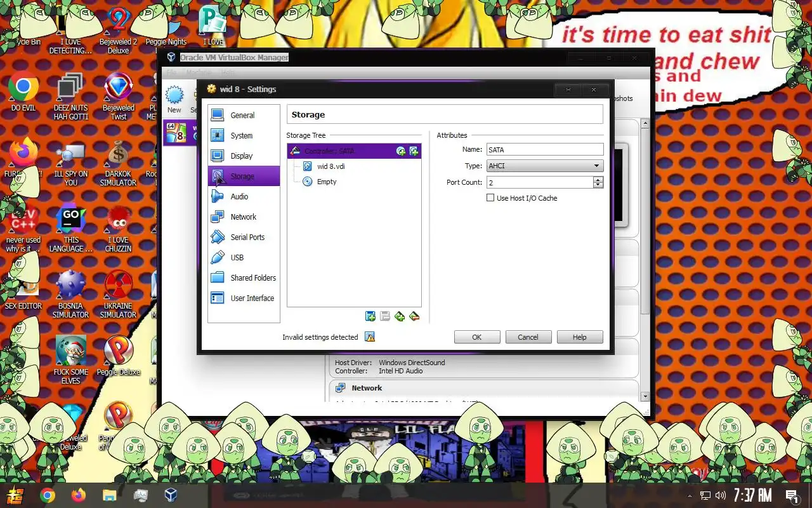812x508 pixels.
Task: Select BOSNIA SIMULATOR desktop icon
Action: tap(70, 295)
